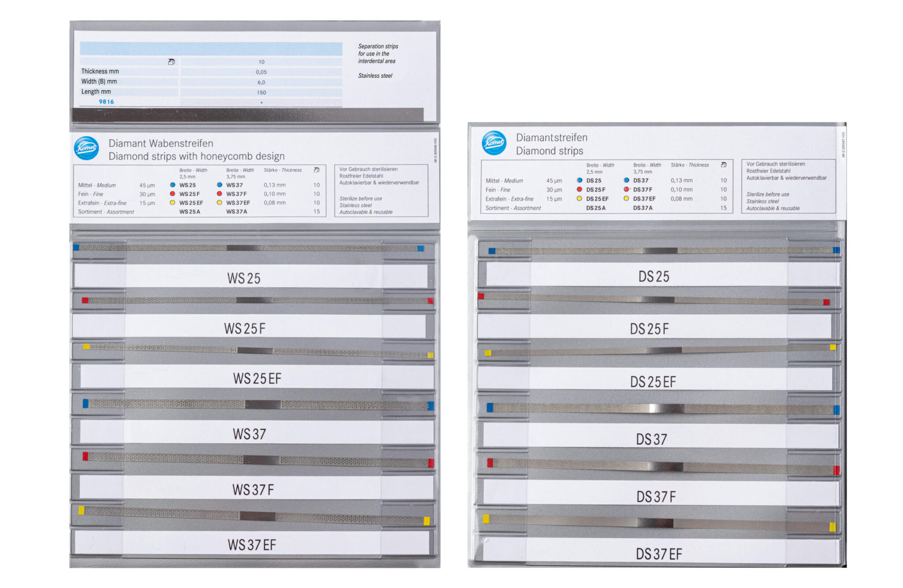The width and height of the screenshot is (903, 588).
Task: Click the large DS 37 F strip label
Action: (656, 497)
